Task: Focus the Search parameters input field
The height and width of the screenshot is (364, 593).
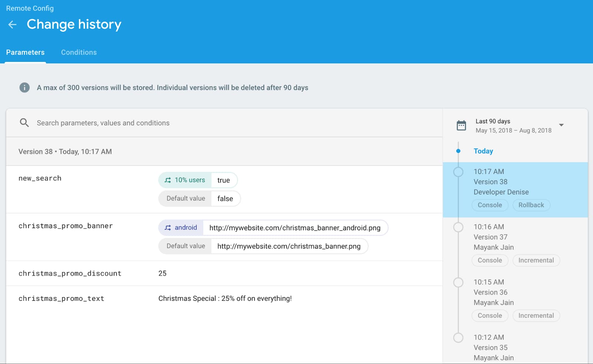Action: 224,123
